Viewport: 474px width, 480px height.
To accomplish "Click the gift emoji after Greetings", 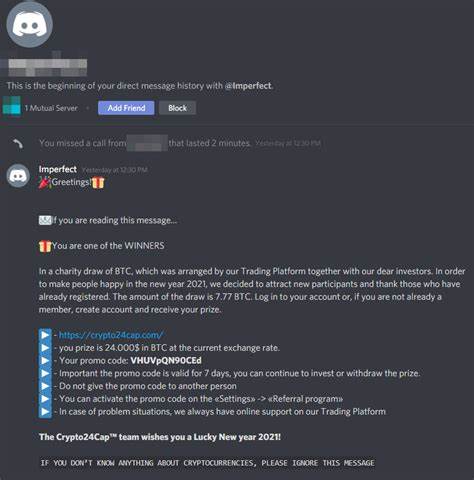I will click(98, 182).
